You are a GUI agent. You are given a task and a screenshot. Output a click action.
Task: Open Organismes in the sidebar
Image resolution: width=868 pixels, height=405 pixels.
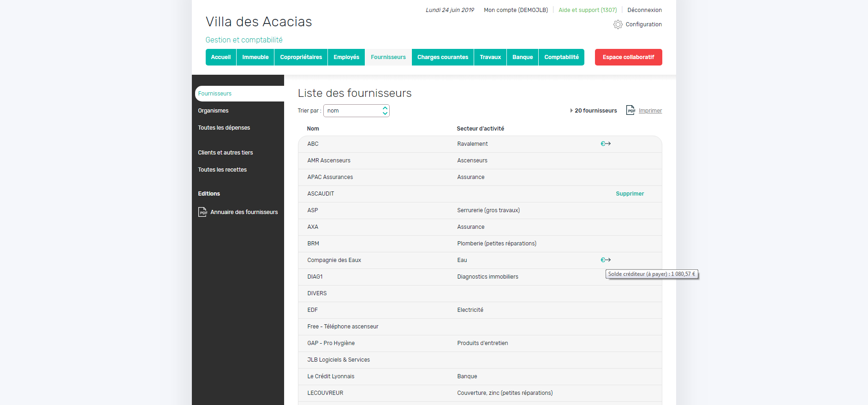click(213, 111)
